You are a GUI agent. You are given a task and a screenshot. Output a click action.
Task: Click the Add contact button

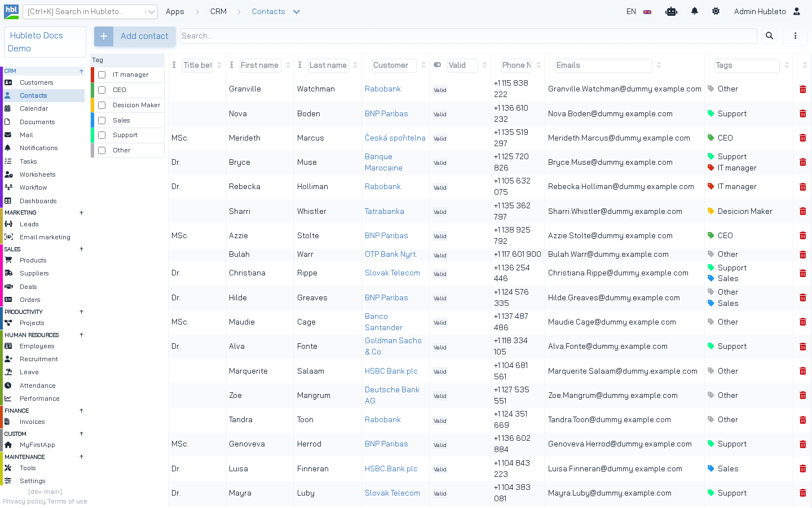(135, 36)
